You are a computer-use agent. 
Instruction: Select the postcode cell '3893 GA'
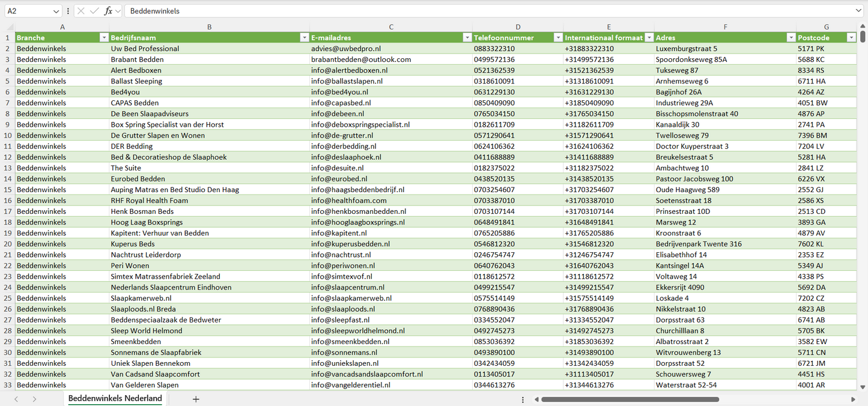[x=827, y=222]
